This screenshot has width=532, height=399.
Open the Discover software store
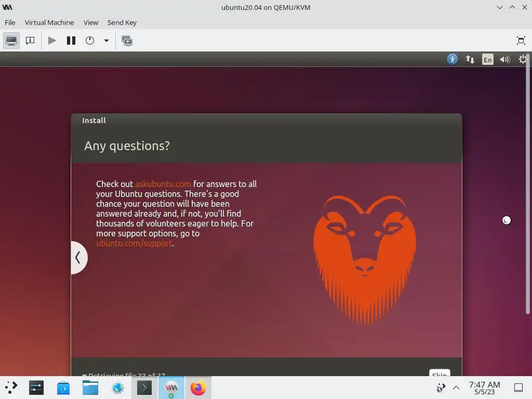coord(63,388)
